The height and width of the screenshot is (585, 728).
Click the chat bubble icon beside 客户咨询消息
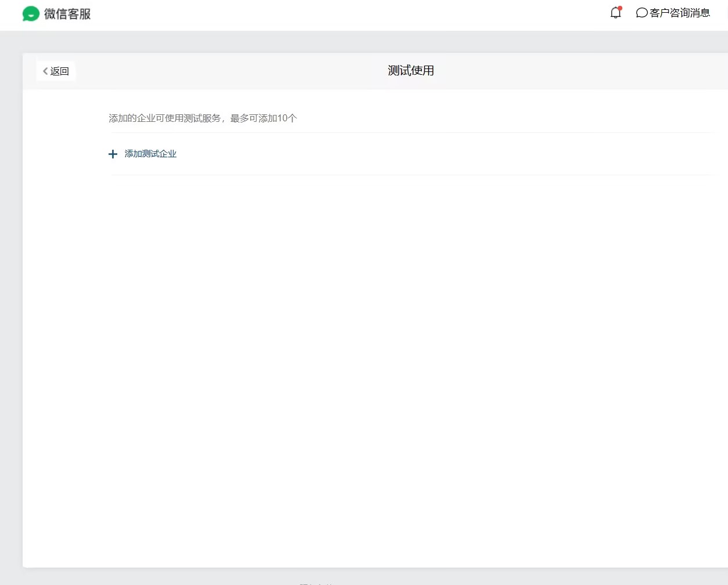tap(641, 13)
